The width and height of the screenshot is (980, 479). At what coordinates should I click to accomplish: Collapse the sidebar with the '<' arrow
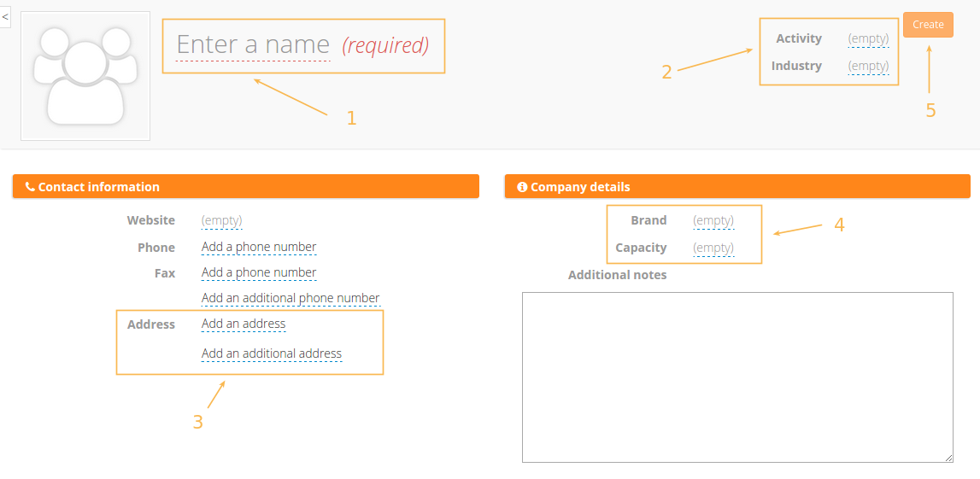[5, 16]
